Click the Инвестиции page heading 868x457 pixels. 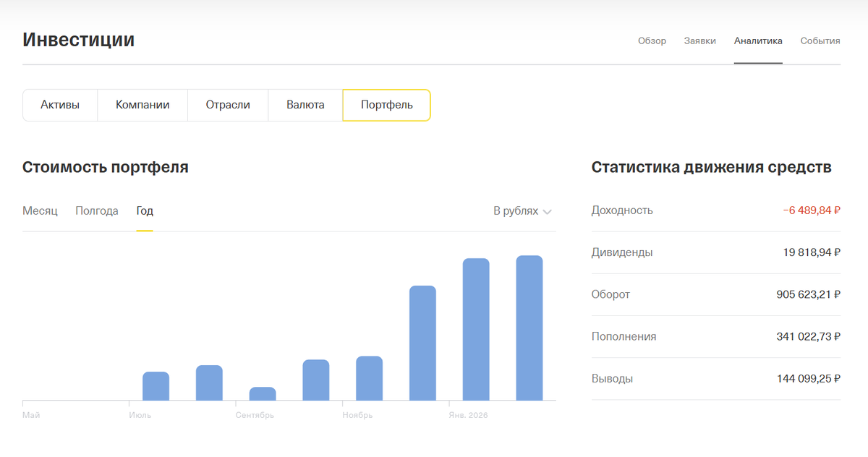79,40
